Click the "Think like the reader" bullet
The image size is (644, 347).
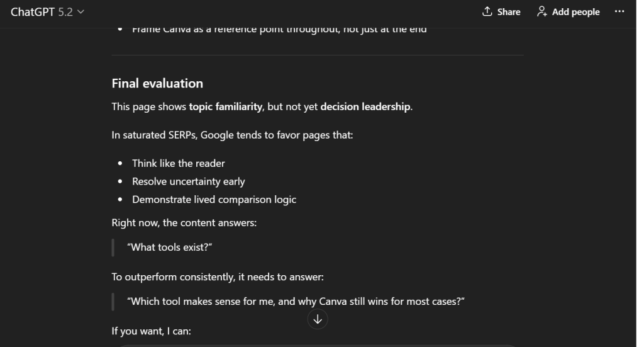(x=178, y=163)
